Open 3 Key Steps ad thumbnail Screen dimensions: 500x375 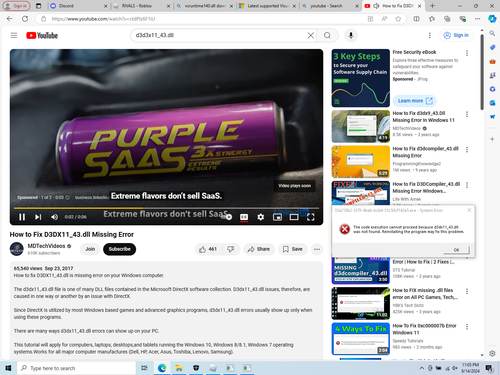(x=361, y=78)
